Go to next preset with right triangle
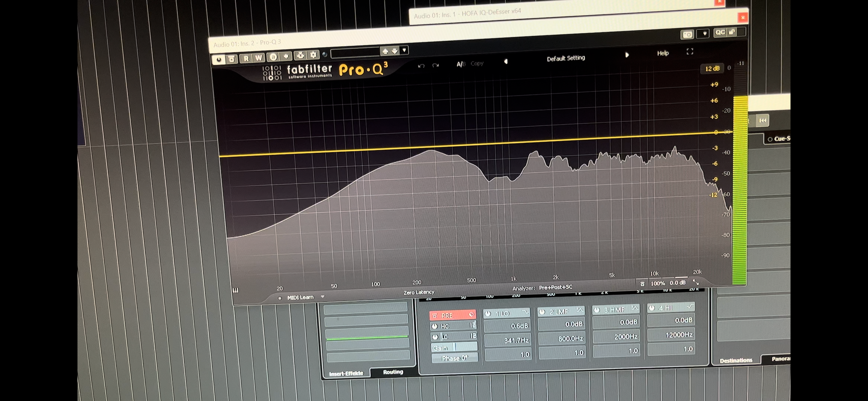The image size is (868, 401). coord(627,55)
